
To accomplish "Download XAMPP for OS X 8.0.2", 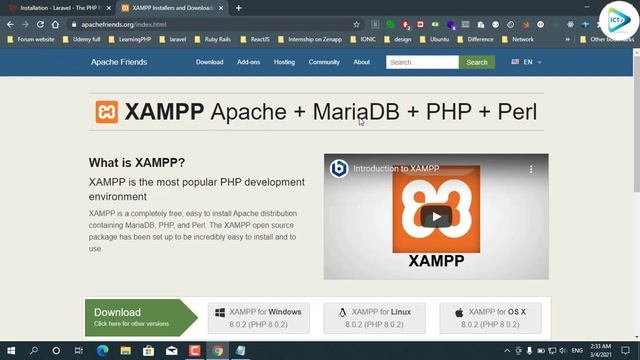I will 490,318.
